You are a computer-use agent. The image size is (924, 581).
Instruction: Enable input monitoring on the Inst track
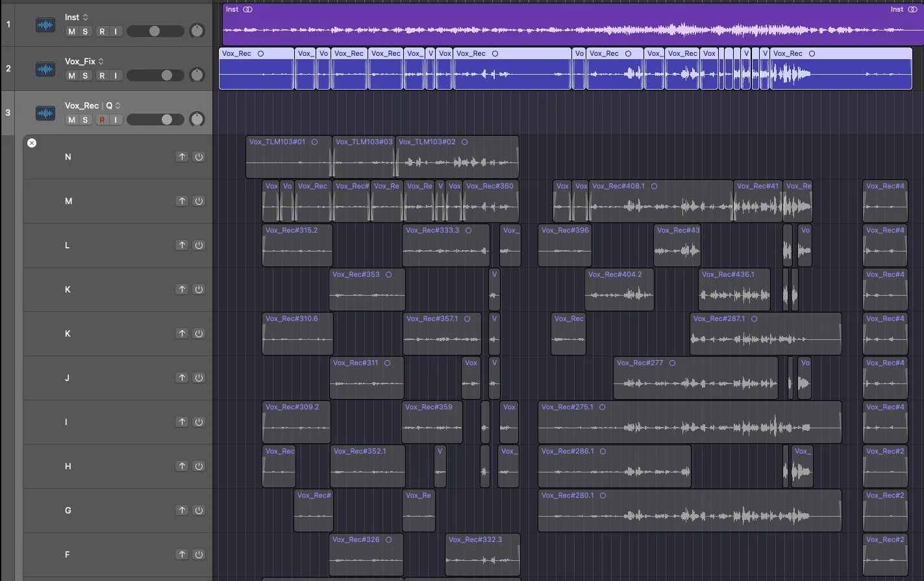click(x=116, y=32)
